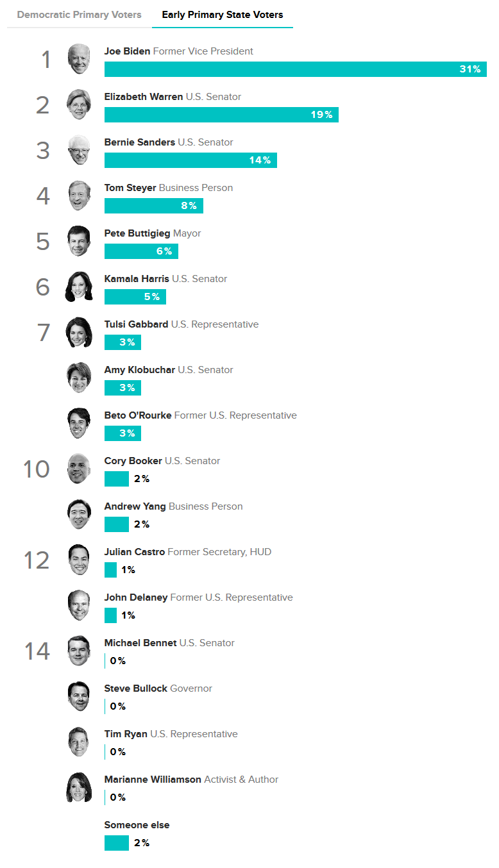The width and height of the screenshot is (499, 868).
Task: Click Bernie Sanders' 14% bar
Action: point(190,160)
